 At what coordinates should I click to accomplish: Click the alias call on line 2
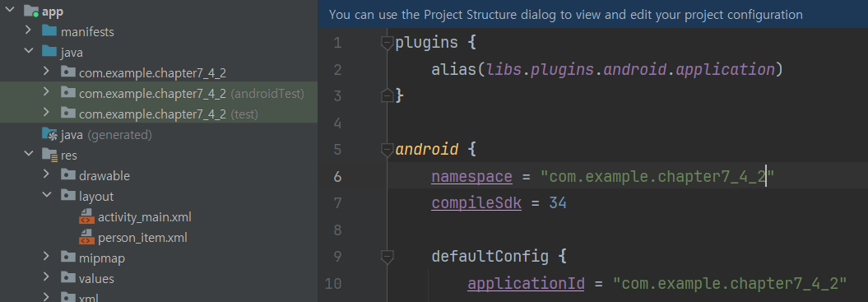click(x=454, y=69)
